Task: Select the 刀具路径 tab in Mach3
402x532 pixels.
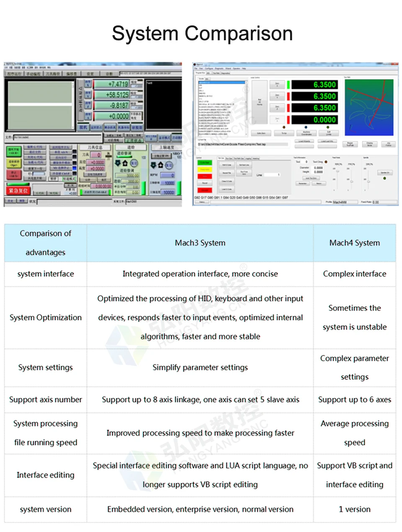Action: click(x=53, y=74)
